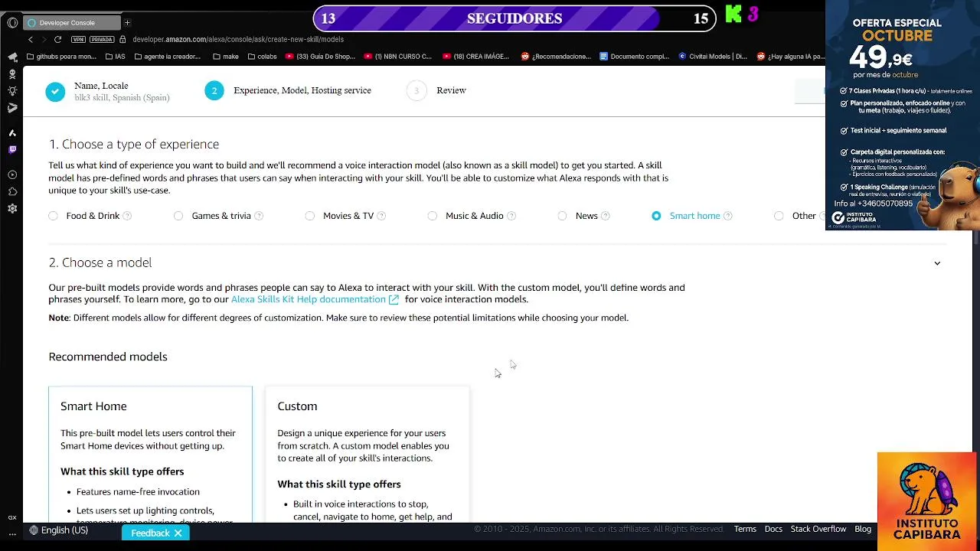Open help icon next to Movies & TV
980x551 pixels.
click(381, 216)
